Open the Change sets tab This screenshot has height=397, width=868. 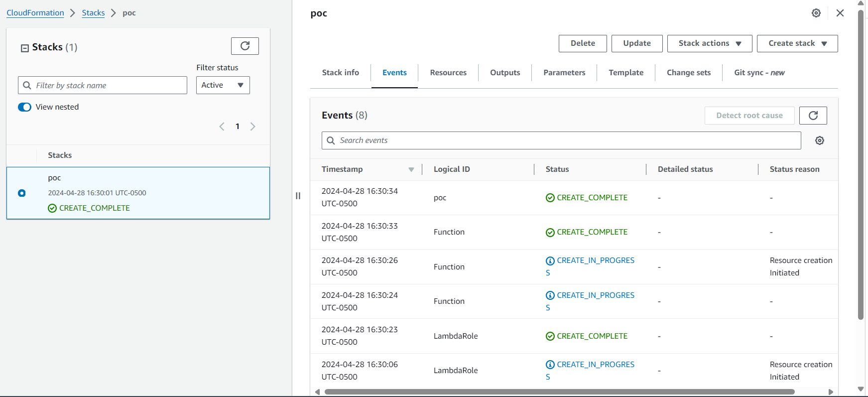pos(689,73)
